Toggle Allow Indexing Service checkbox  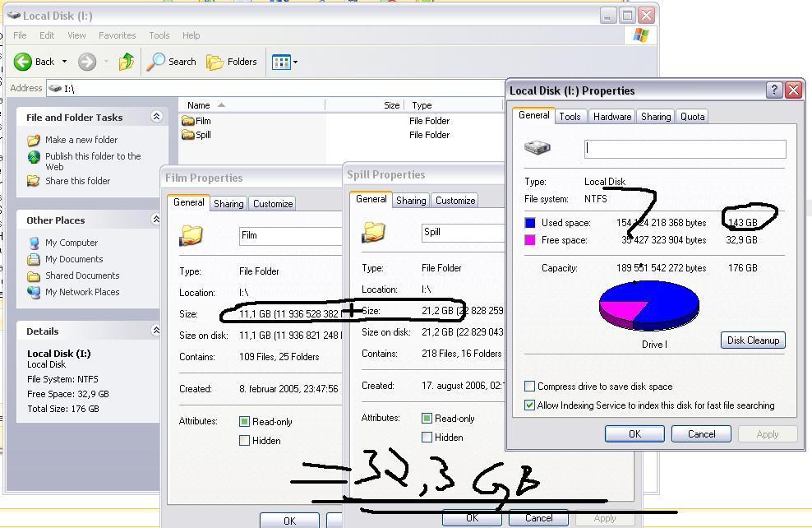(x=529, y=405)
